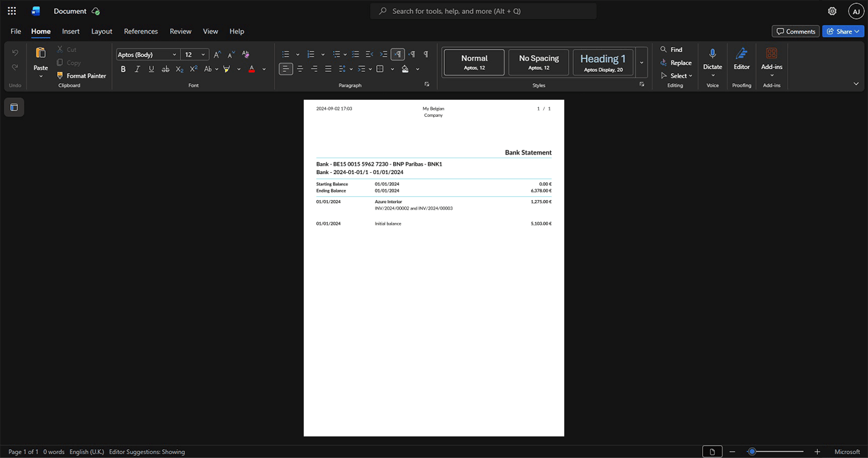Open Select dropdown in Editing

pos(676,76)
